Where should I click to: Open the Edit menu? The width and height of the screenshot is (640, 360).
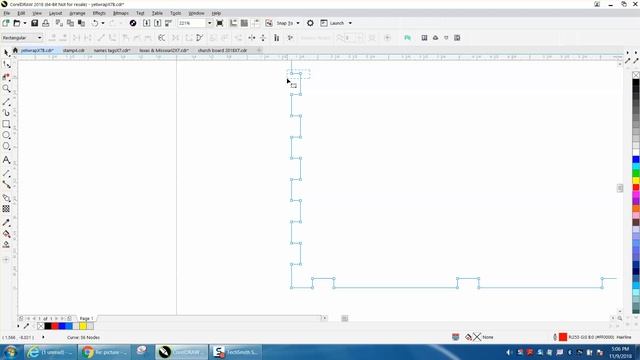21,13
